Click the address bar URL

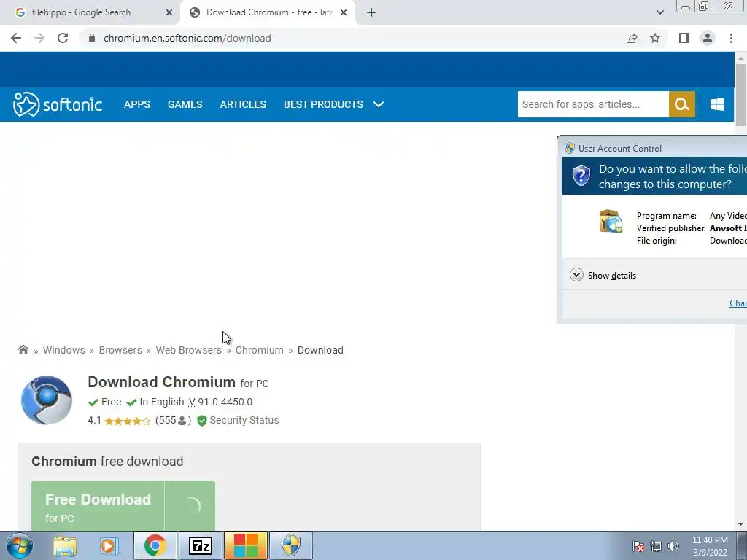[187, 38]
